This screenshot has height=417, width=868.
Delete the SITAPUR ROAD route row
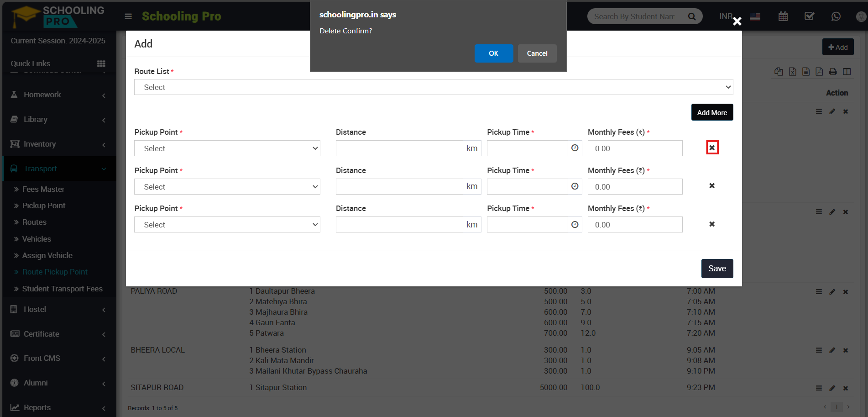click(846, 388)
